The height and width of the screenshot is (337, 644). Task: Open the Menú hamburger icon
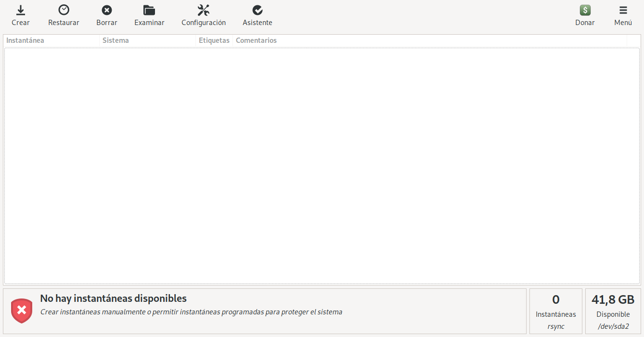coord(623,10)
